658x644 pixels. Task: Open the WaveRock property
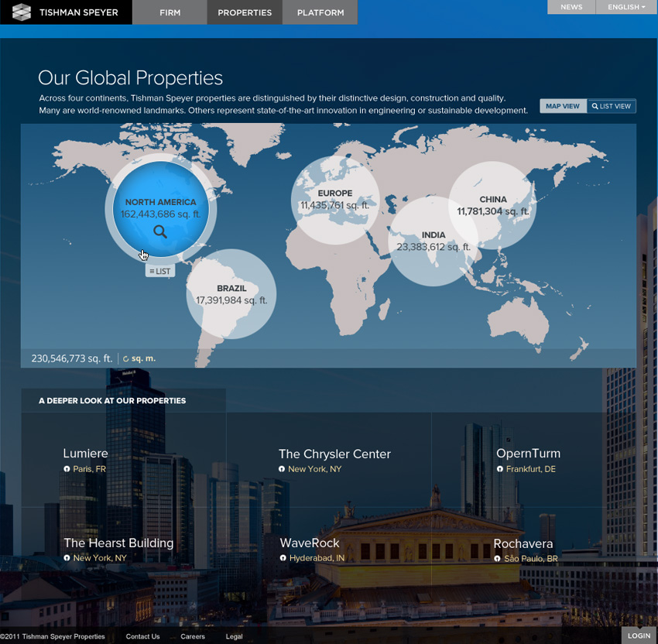click(310, 543)
